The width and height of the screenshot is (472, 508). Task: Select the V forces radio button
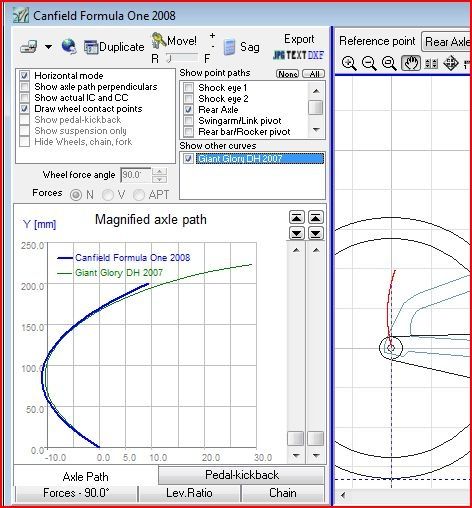(x=107, y=195)
